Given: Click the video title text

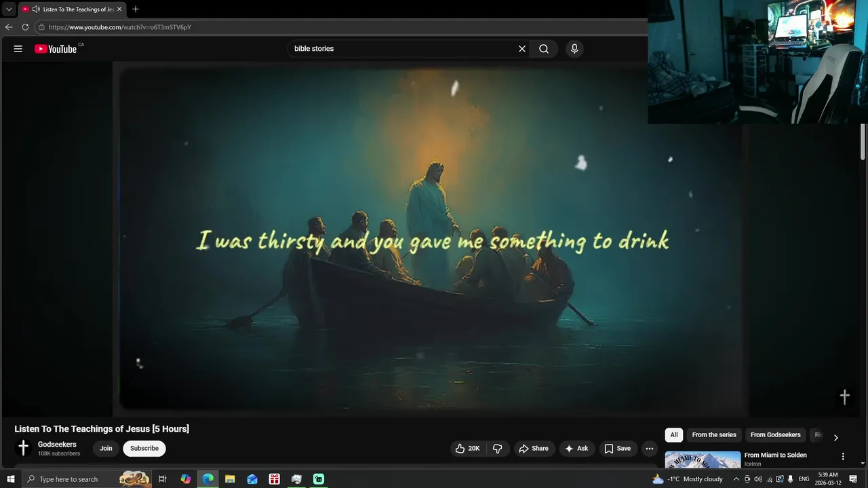Looking at the screenshot, I should click(x=102, y=429).
